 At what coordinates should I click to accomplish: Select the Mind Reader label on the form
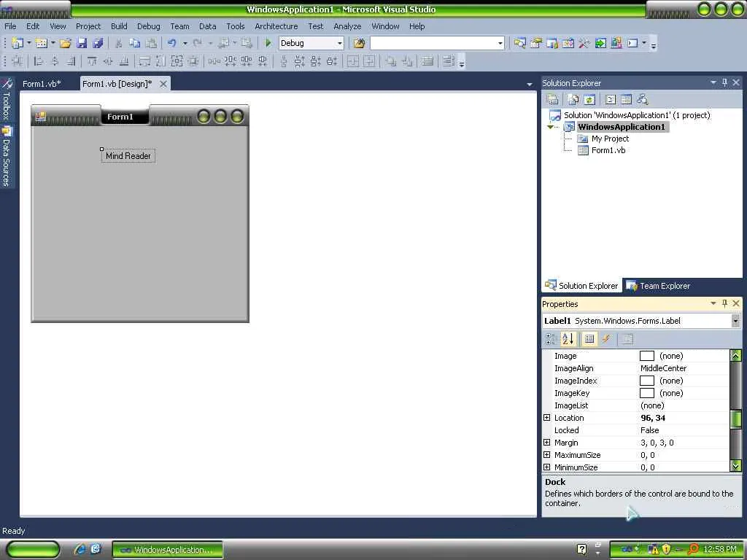[x=128, y=156]
